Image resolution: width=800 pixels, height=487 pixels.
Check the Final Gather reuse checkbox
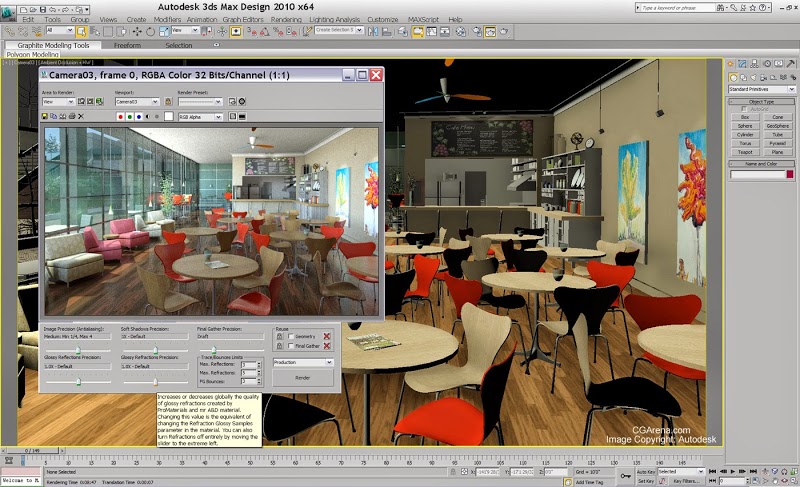coord(291,346)
